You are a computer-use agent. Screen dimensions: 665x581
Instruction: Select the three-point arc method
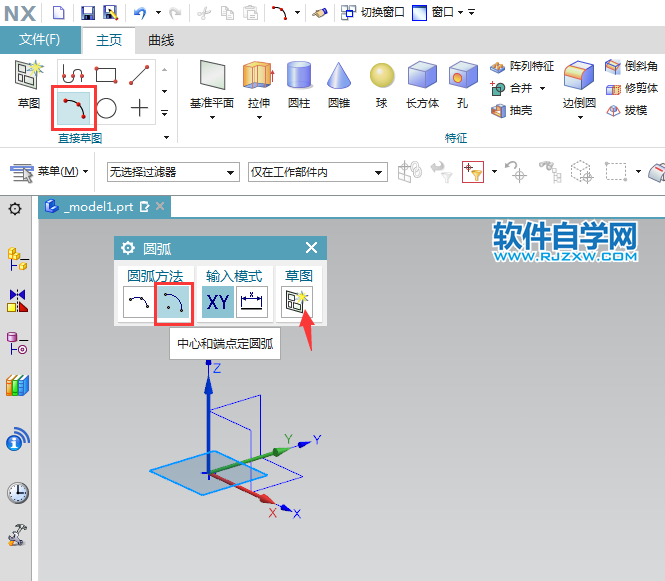coord(138,302)
